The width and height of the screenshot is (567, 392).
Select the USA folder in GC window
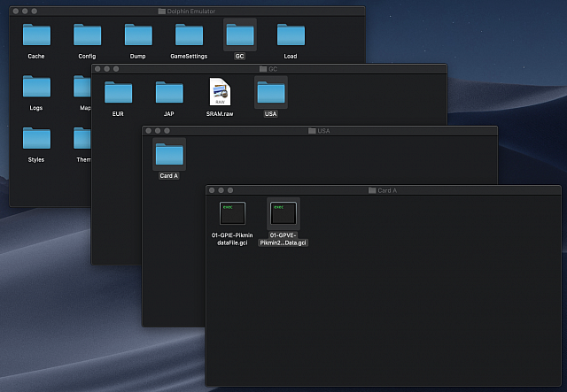pyautogui.click(x=271, y=92)
